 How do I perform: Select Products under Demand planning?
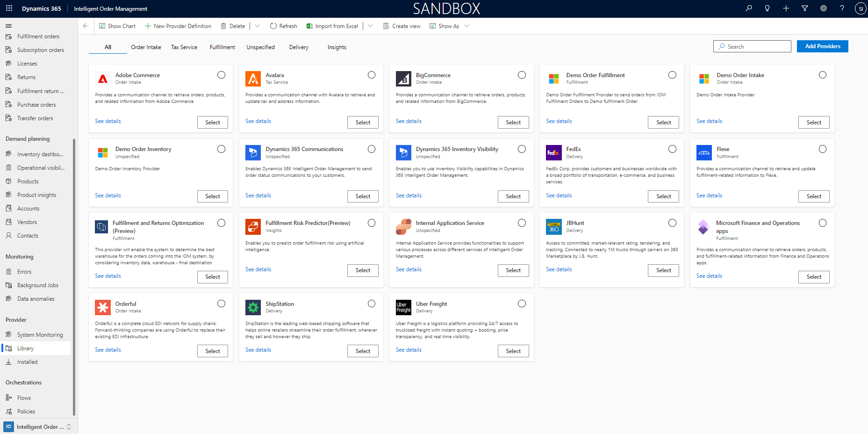coord(28,181)
